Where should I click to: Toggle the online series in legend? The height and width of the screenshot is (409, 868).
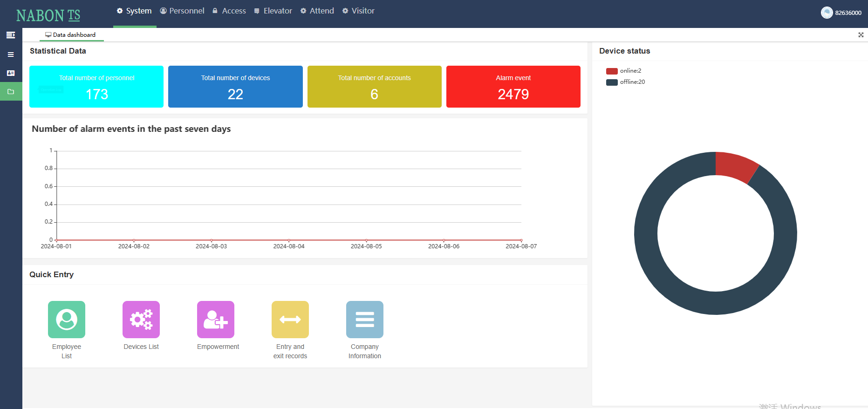[624, 71]
